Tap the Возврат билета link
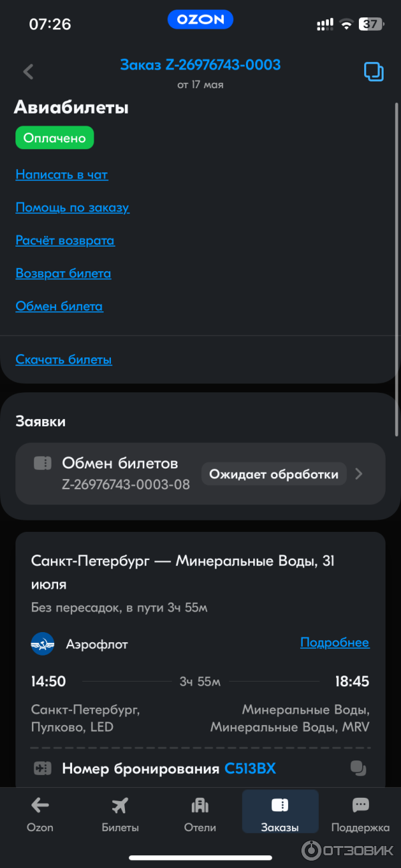Screen dimensions: 401x868 (63, 273)
